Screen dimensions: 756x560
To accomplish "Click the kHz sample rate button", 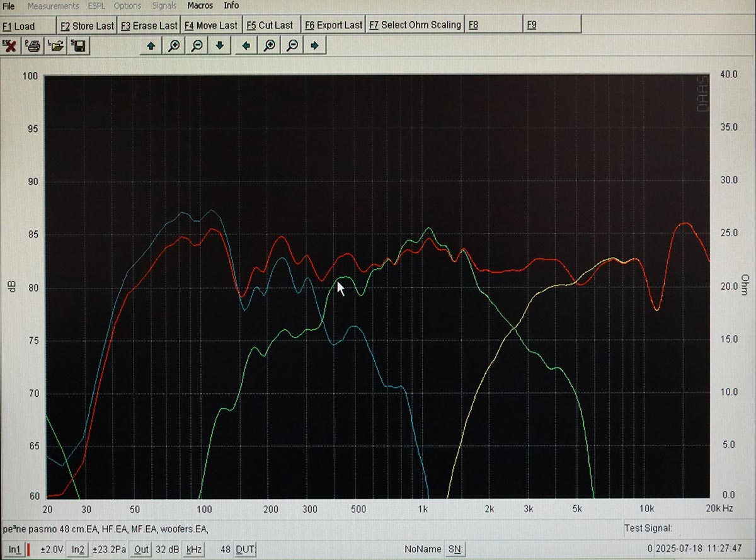I will 195,550.
